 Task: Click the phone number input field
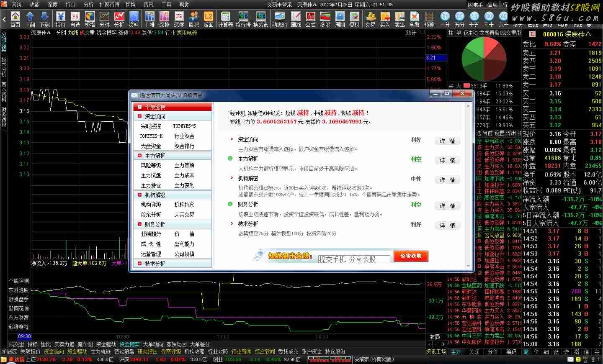coord(354,259)
